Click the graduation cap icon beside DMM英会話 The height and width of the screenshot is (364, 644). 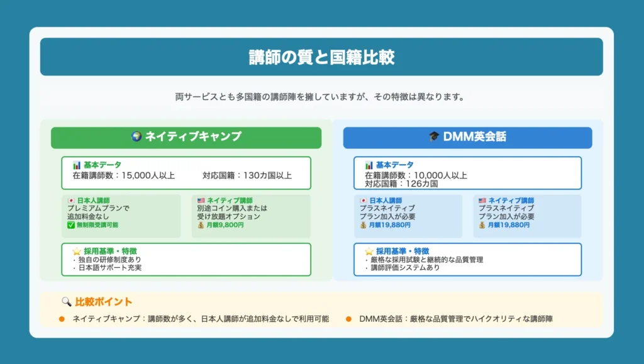(434, 136)
